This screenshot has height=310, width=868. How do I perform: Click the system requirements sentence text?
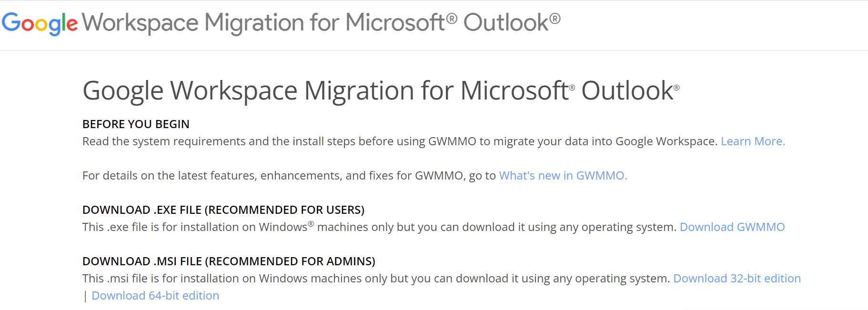(x=400, y=141)
